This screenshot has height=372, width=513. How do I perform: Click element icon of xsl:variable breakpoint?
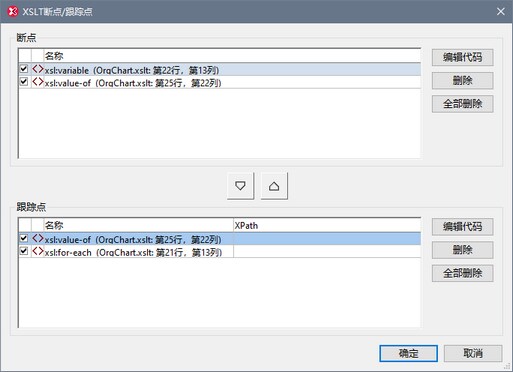click(38, 69)
